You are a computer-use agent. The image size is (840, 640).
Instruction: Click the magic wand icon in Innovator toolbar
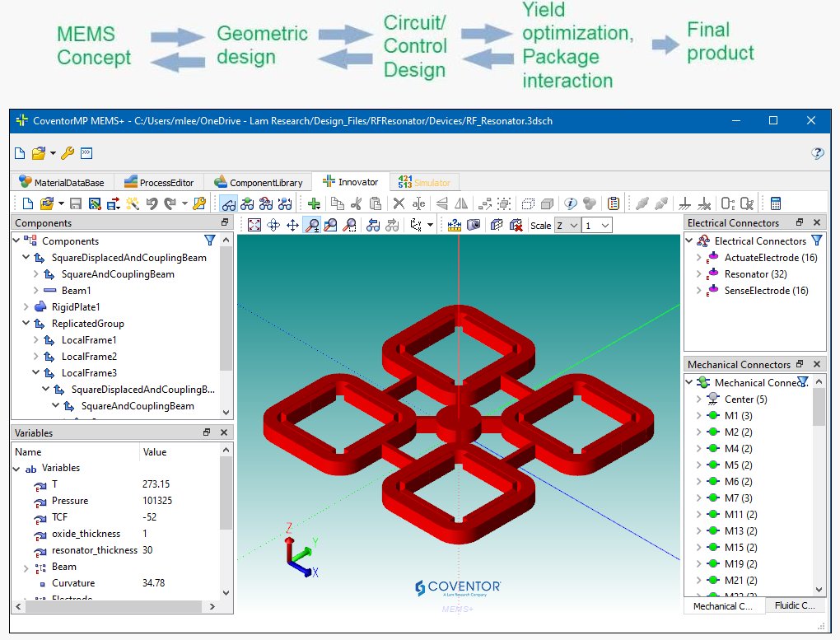point(133,203)
